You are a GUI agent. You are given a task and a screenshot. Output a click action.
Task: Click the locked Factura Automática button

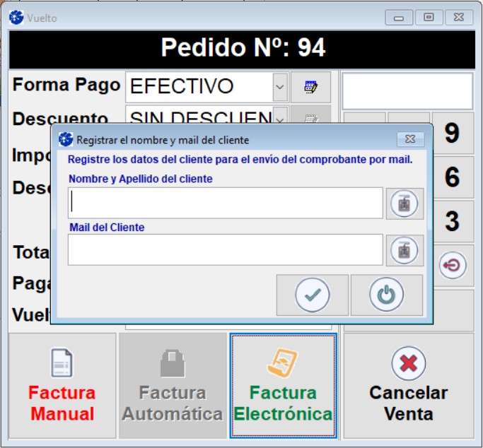point(172,386)
